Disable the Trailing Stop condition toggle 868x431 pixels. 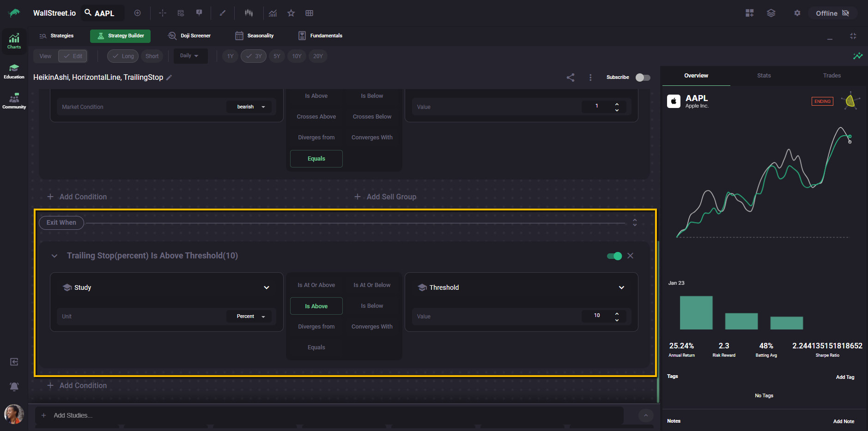point(614,256)
